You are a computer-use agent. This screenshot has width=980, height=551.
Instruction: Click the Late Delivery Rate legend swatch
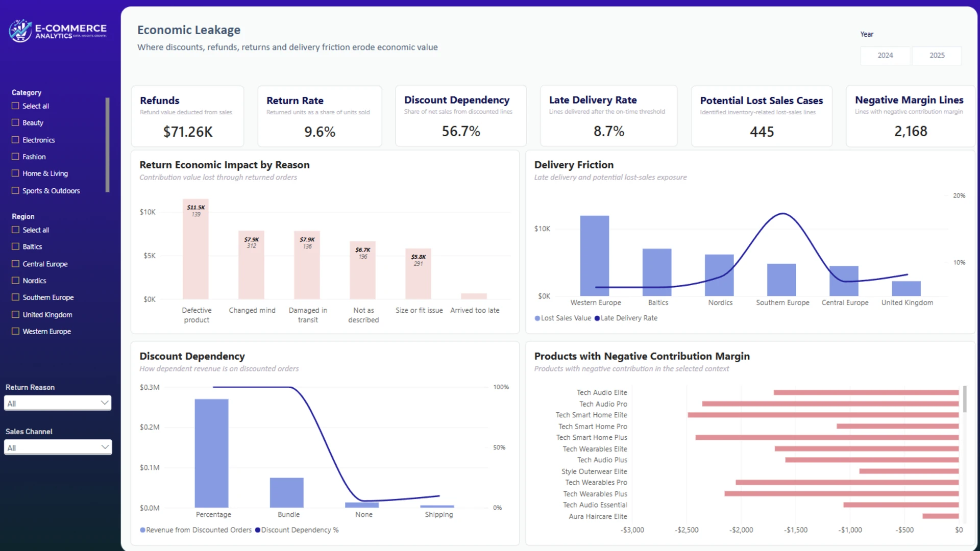coord(597,318)
